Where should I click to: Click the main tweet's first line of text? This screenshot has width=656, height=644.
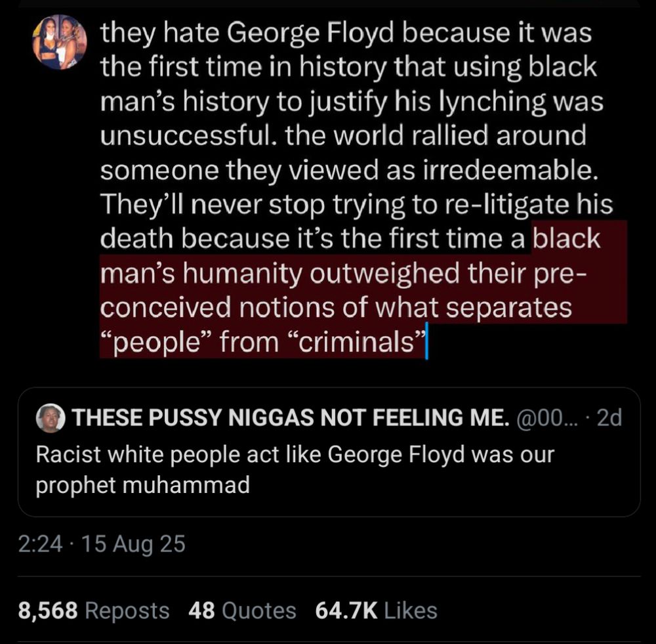coord(346,33)
